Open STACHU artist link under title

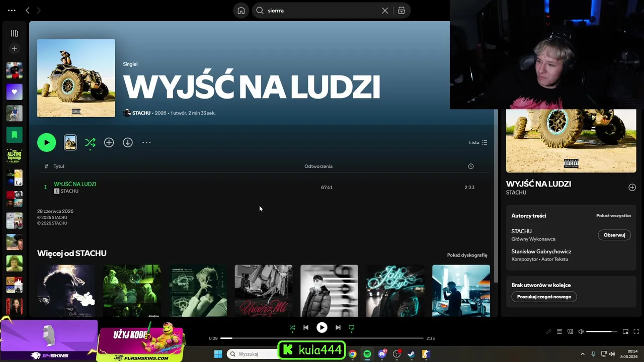[x=141, y=113]
